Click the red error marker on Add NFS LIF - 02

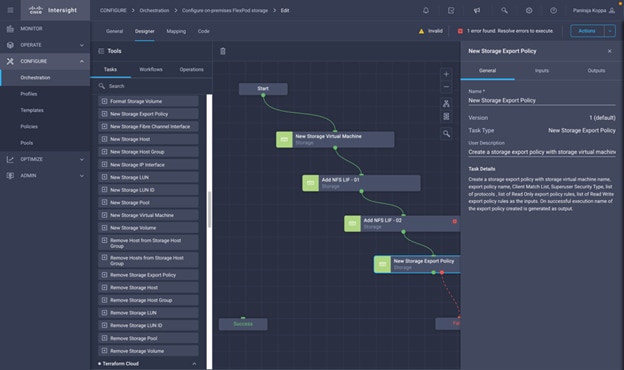tap(454, 221)
